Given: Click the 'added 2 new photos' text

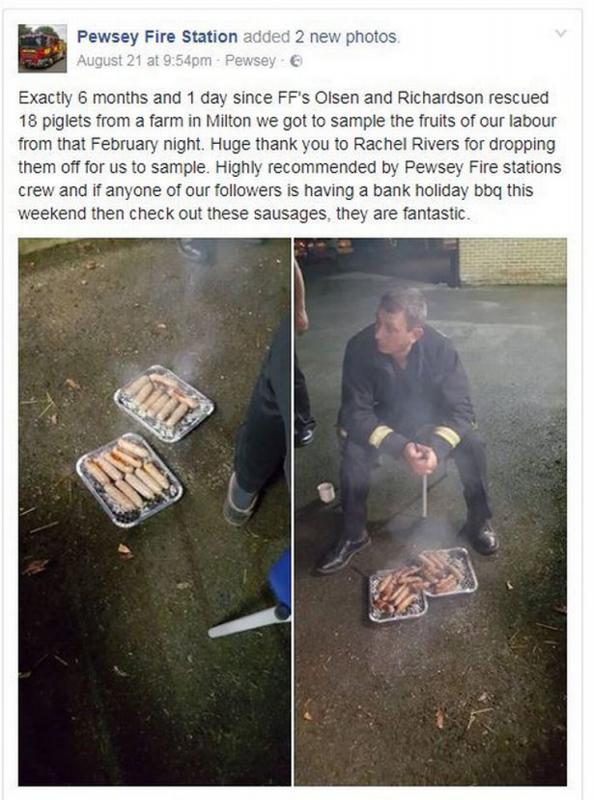Looking at the screenshot, I should point(321,37).
